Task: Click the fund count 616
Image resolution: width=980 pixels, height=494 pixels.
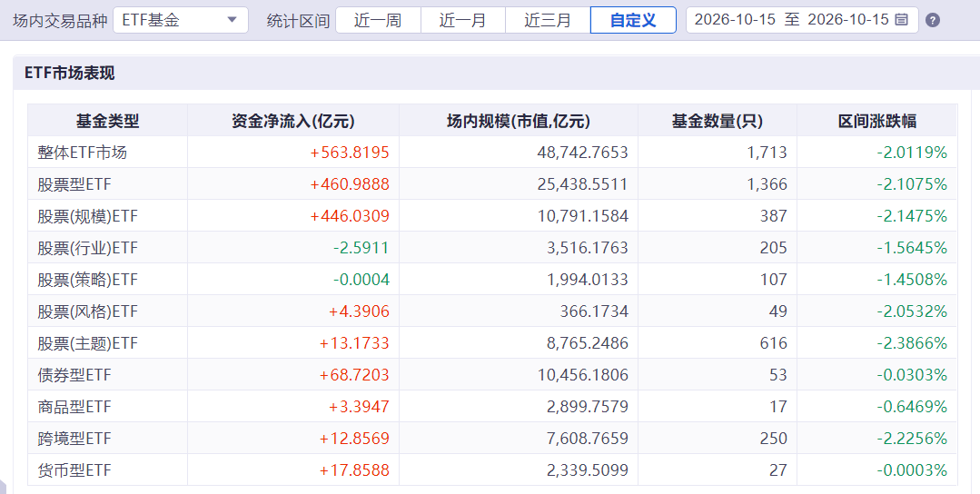Action: 774,343
